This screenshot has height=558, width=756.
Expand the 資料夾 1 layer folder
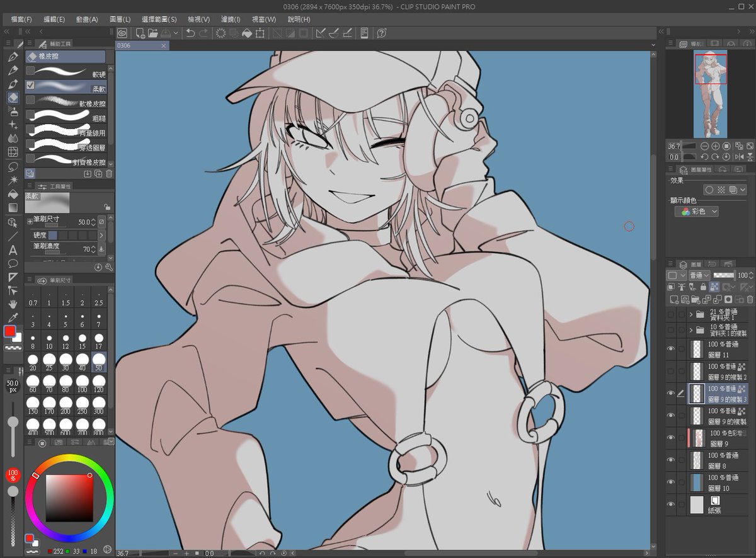point(691,314)
